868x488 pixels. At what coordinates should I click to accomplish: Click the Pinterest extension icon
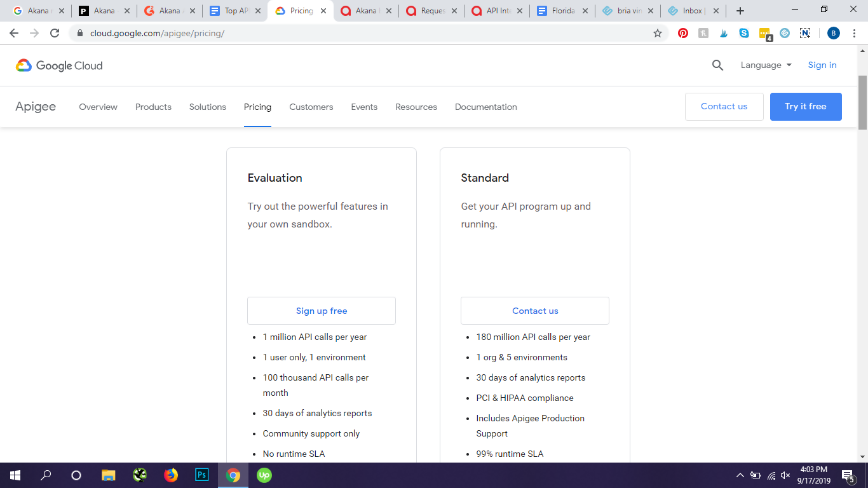[x=683, y=33]
